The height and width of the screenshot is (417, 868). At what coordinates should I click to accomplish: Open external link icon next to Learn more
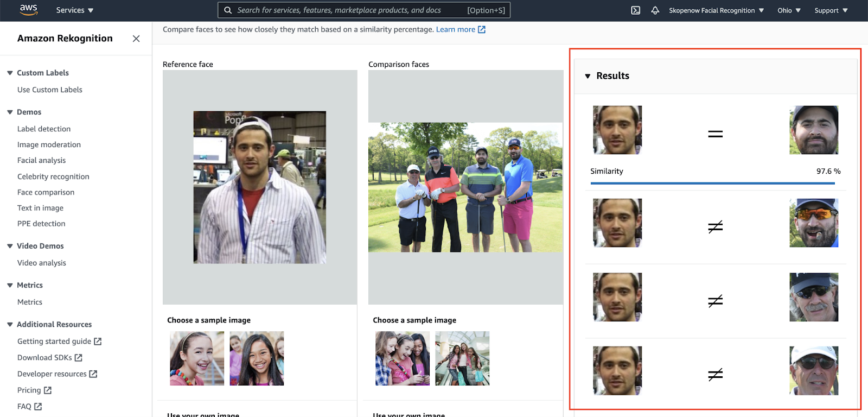point(482,29)
